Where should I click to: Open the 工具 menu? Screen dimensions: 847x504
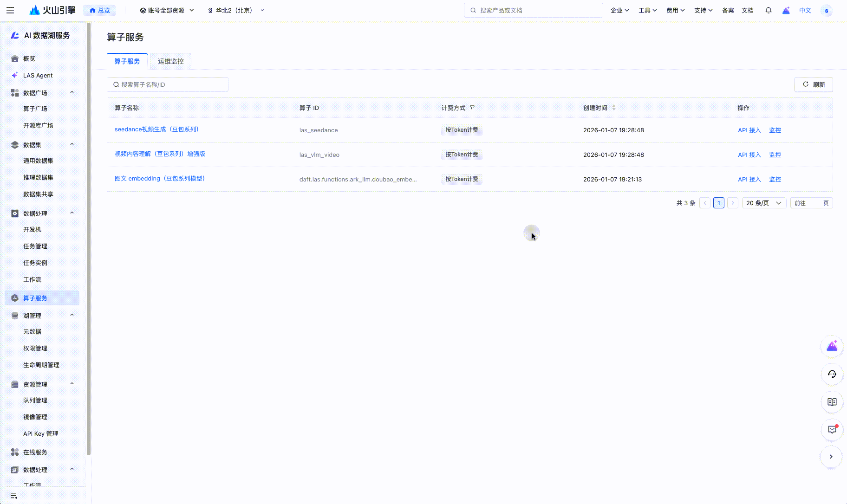click(648, 10)
